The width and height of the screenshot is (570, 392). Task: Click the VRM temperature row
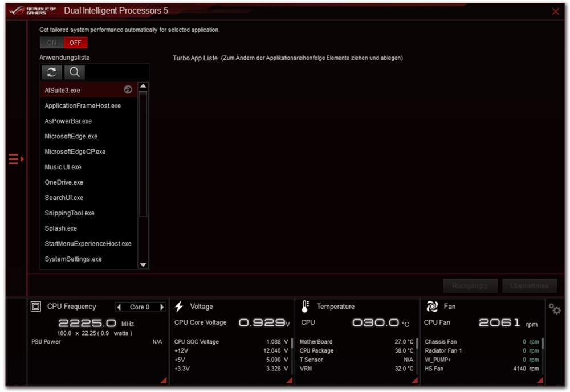(357, 369)
